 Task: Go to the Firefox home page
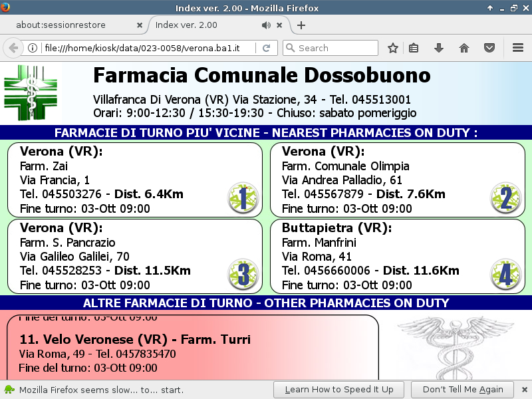pos(464,48)
